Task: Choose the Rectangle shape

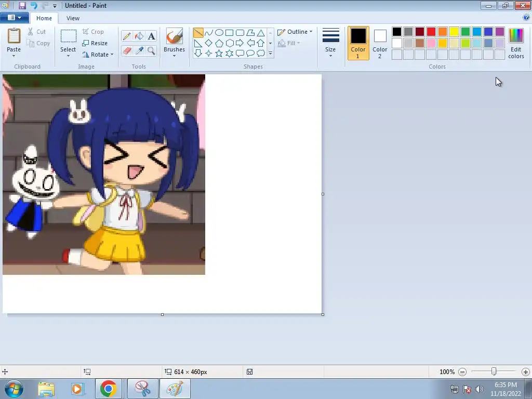Action: coord(229,33)
